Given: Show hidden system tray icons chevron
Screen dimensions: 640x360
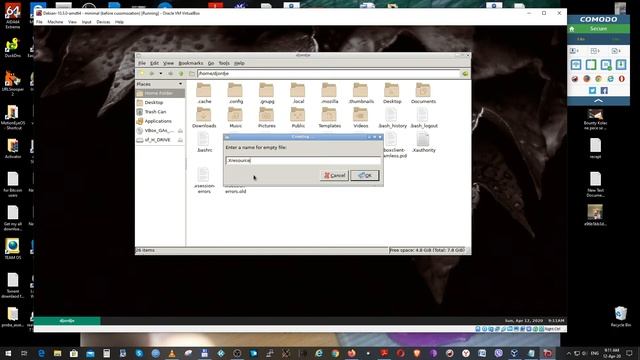Looking at the screenshot, I should point(569,353).
